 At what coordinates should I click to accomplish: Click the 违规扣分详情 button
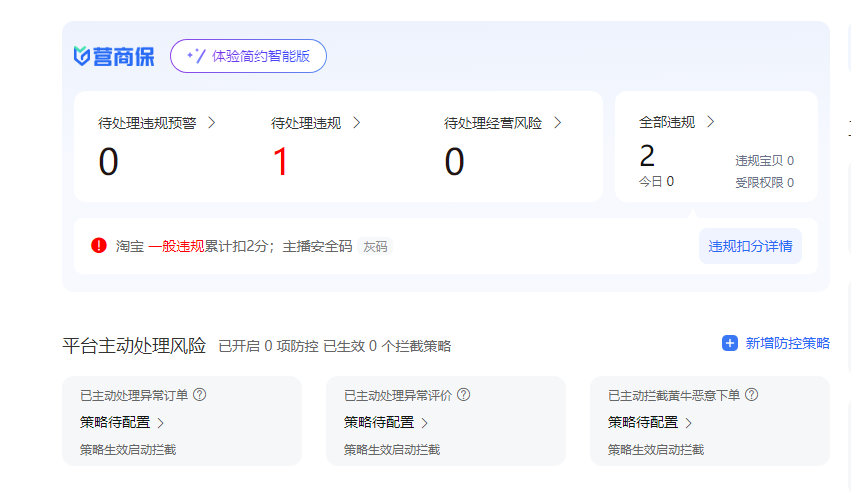tap(750, 246)
